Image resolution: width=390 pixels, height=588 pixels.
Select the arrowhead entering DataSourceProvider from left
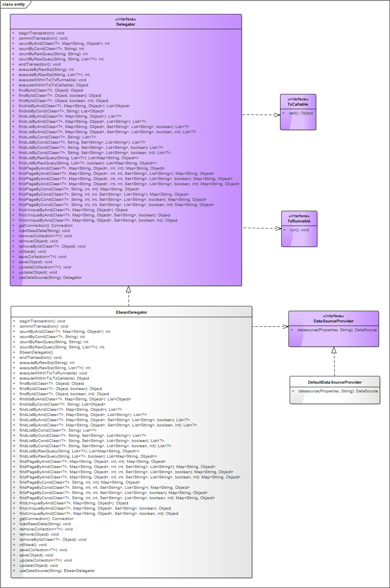[285, 327]
